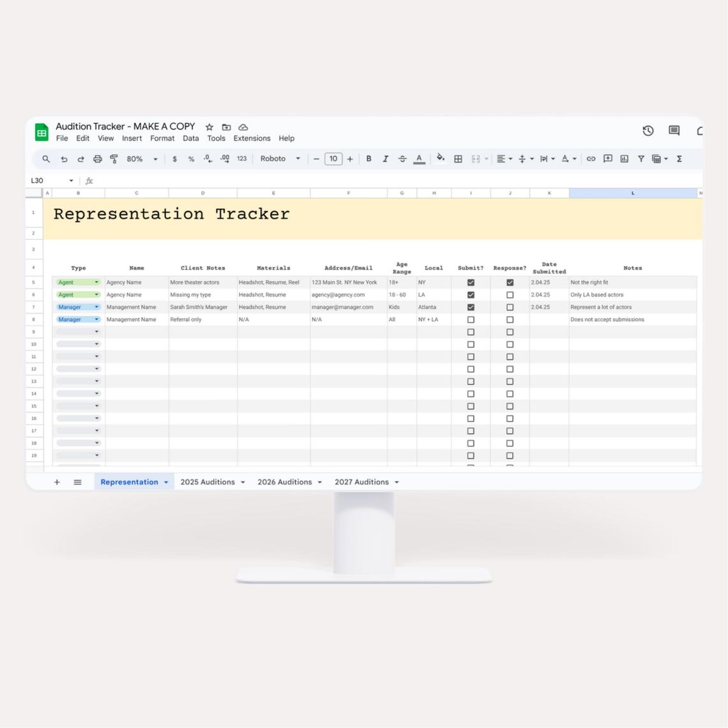Open the fill color picker
Screen dimensions: 728x728
[x=441, y=158]
